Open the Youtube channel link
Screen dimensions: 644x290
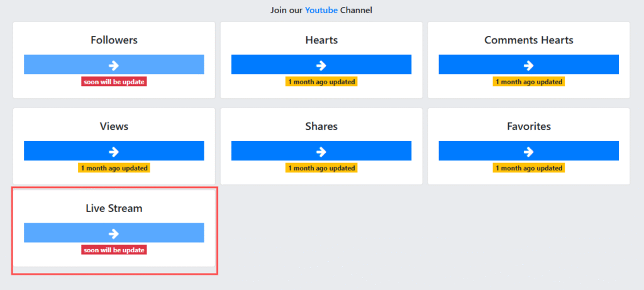[321, 10]
